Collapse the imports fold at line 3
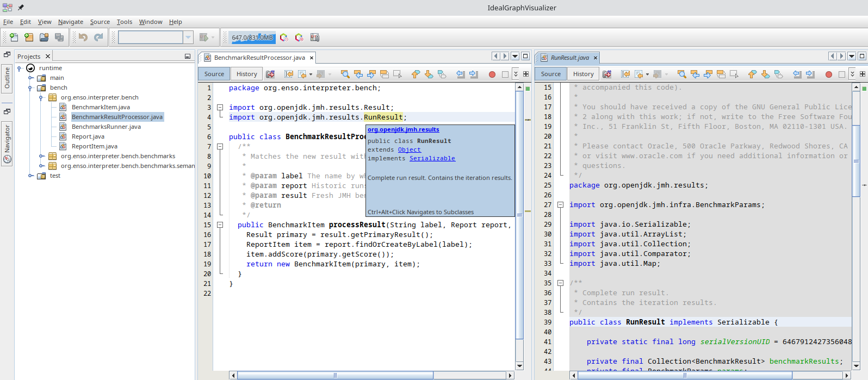The image size is (868, 380). coord(220,107)
